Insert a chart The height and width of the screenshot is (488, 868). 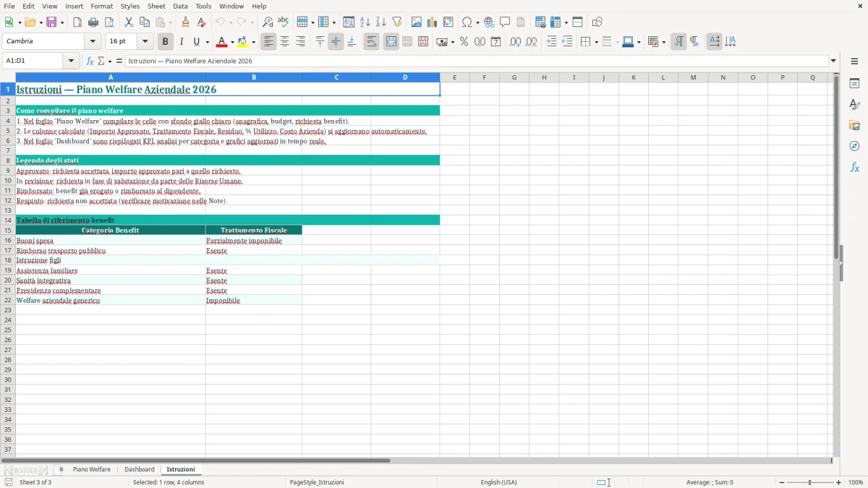pos(433,22)
